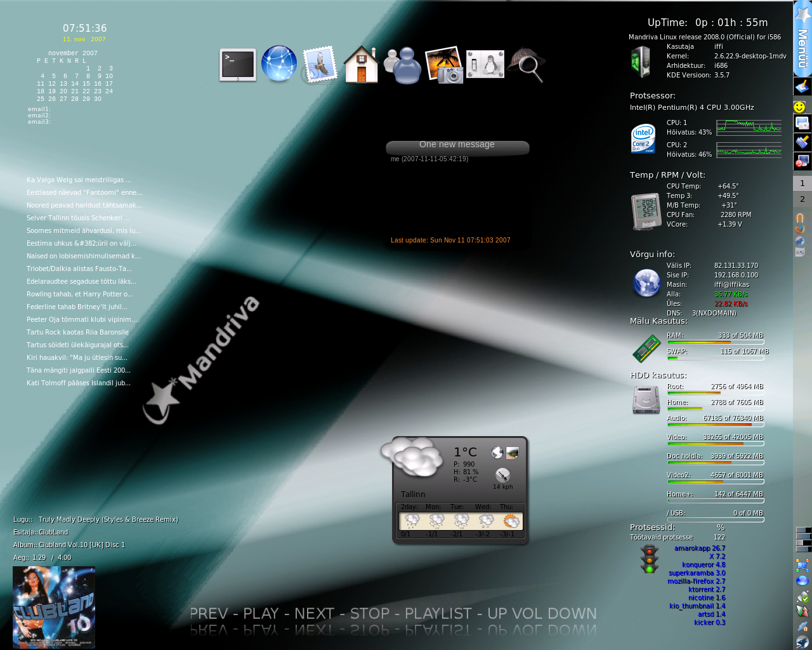Click the globe icon in the weather widget
The width and height of the screenshot is (812, 650).
click(x=497, y=453)
